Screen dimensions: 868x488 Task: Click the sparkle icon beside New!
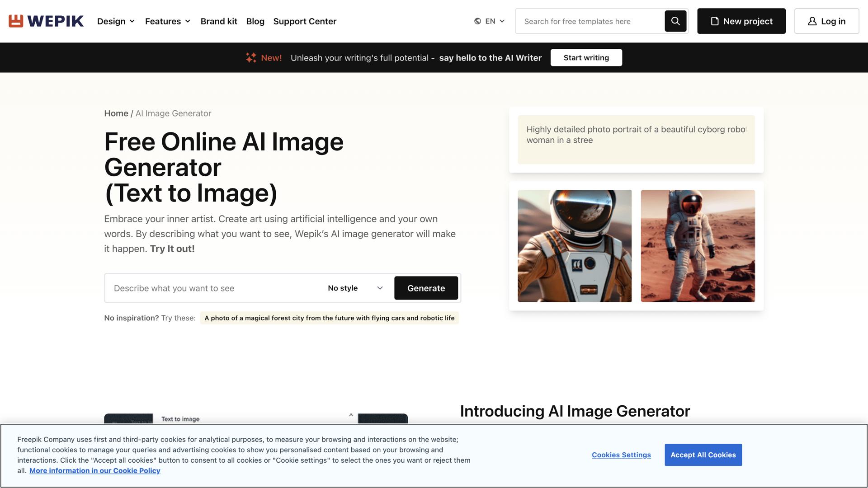click(251, 58)
